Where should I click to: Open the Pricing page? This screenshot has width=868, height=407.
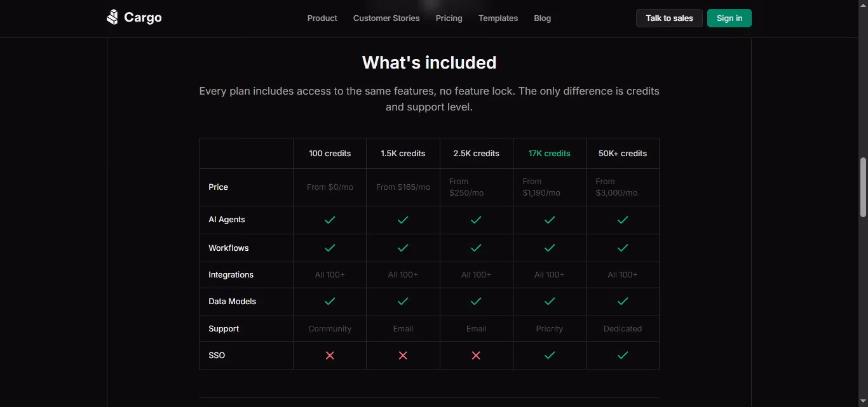(449, 18)
